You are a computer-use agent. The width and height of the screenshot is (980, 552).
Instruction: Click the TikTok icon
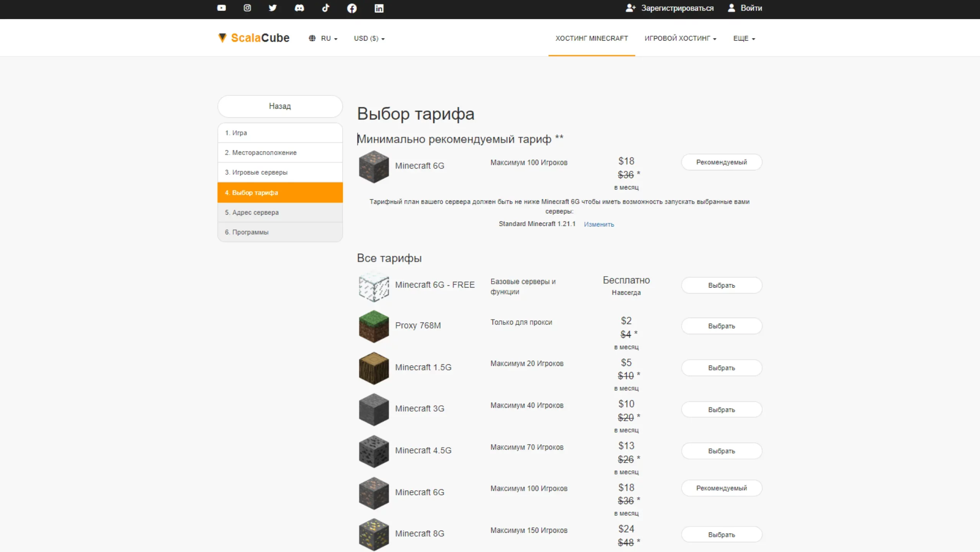point(325,8)
